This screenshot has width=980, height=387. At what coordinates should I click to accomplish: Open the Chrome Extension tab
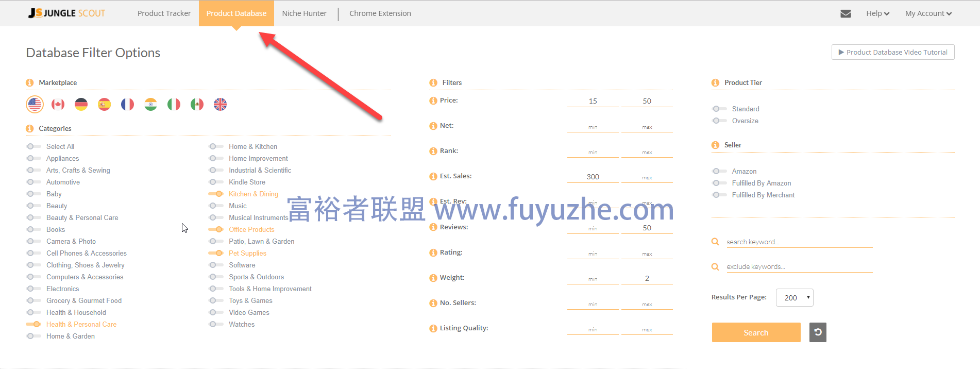click(380, 13)
